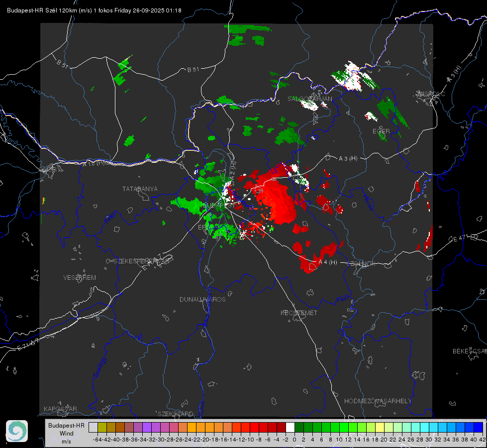Click the radar title text with timestamp
Screen dimensions: 487x448
[x=94, y=10]
